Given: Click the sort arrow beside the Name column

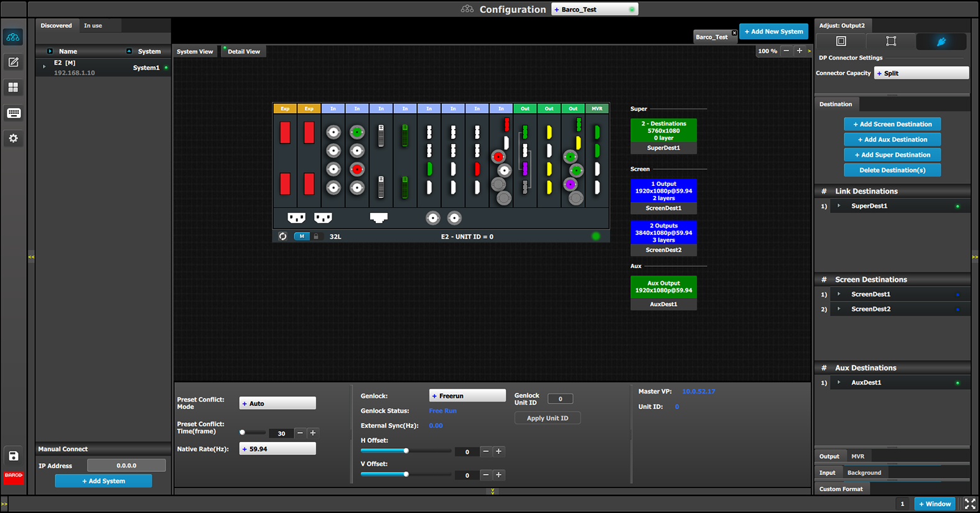Looking at the screenshot, I should (50, 51).
